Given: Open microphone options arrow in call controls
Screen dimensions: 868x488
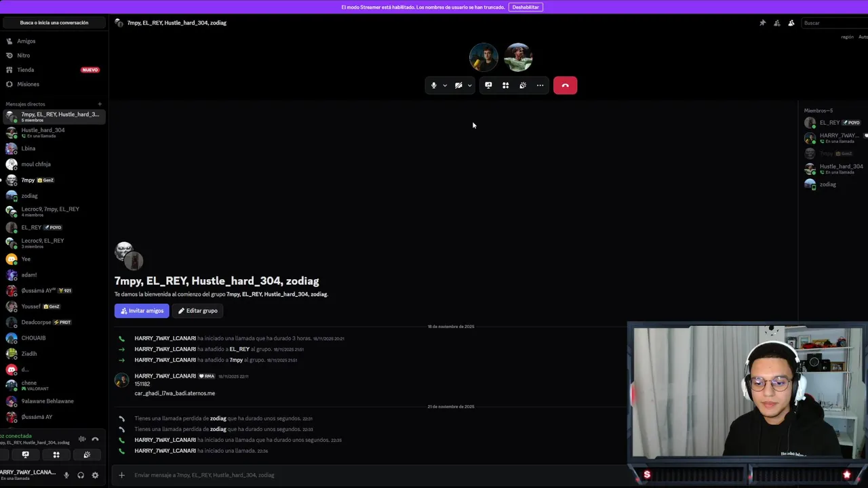Looking at the screenshot, I should click(x=445, y=85).
